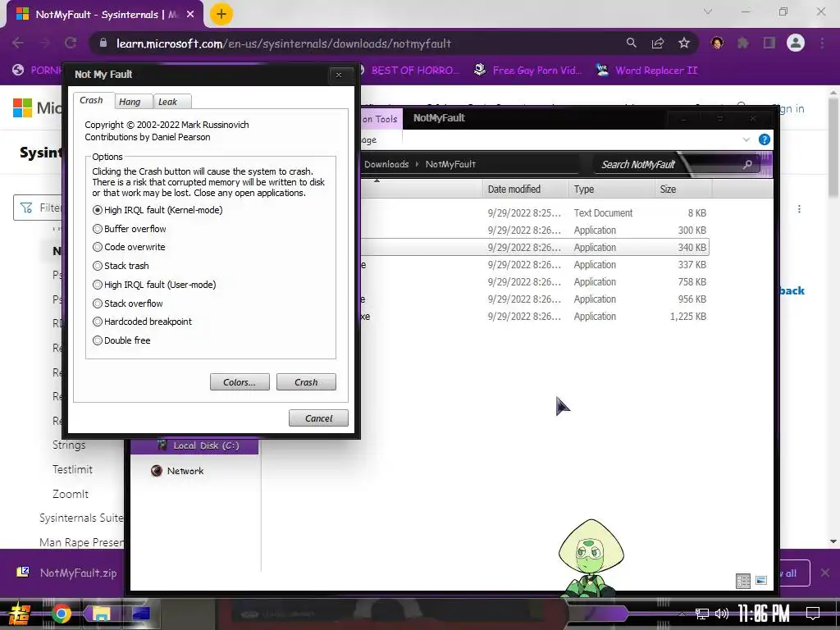Click the share page icon in address bar
This screenshot has width=840, height=630.
[658, 43]
